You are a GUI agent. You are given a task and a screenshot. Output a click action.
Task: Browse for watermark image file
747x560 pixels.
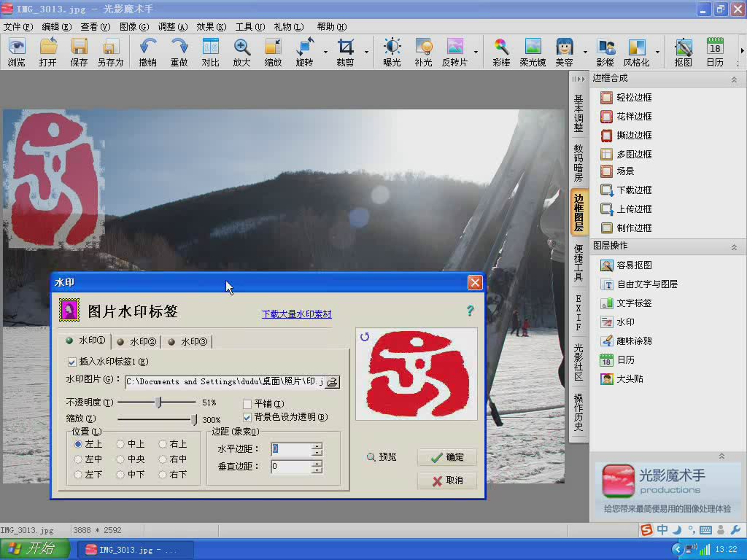332,382
